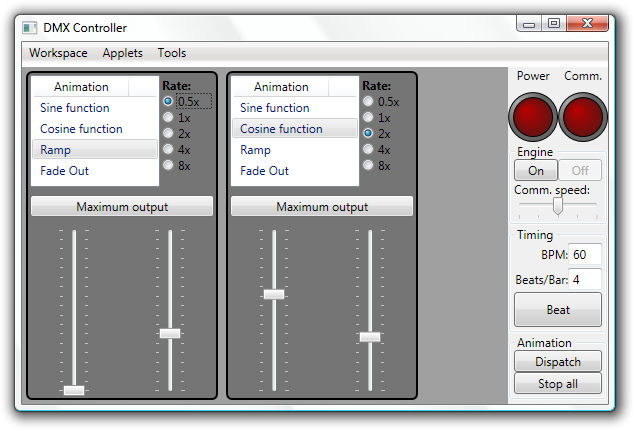
Task: Click the red Comm. indicator light
Action: (583, 117)
